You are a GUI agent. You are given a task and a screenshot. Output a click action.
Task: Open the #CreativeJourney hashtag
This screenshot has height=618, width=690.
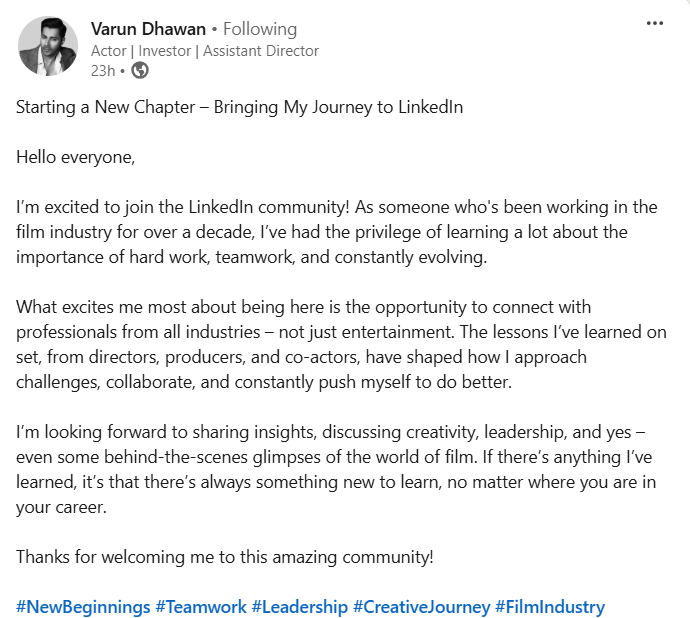click(423, 607)
